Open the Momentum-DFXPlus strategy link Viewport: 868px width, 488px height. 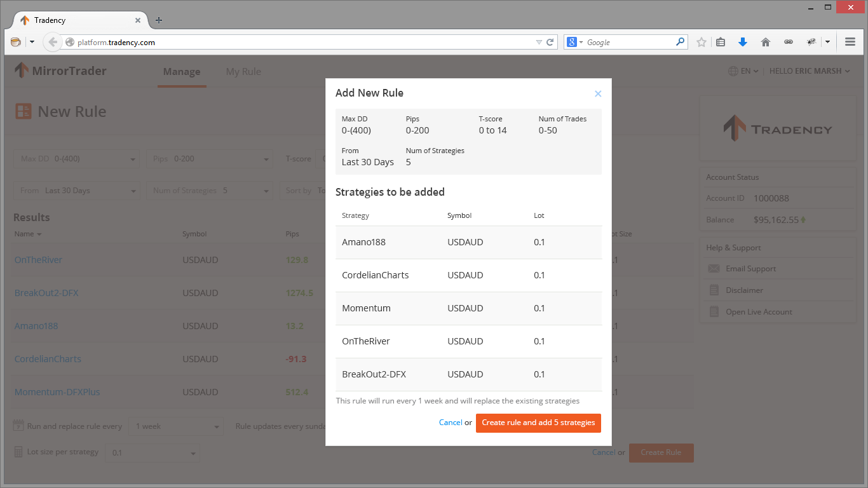point(57,392)
